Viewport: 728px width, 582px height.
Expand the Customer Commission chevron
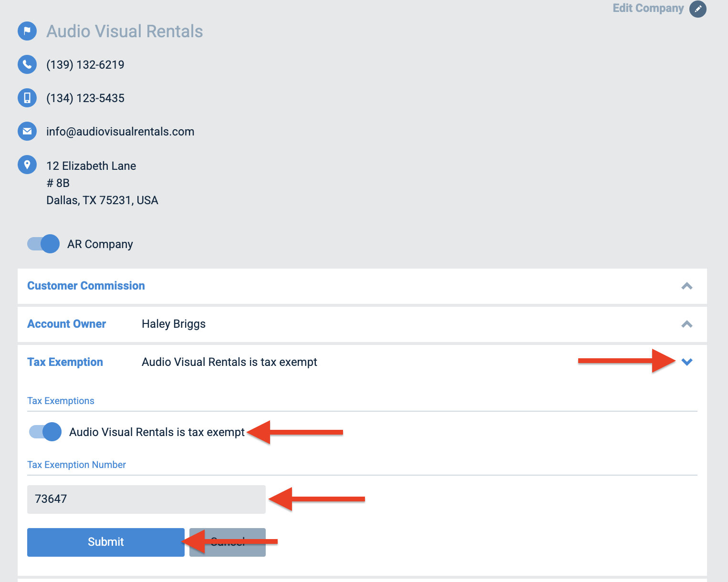pyautogui.click(x=686, y=286)
